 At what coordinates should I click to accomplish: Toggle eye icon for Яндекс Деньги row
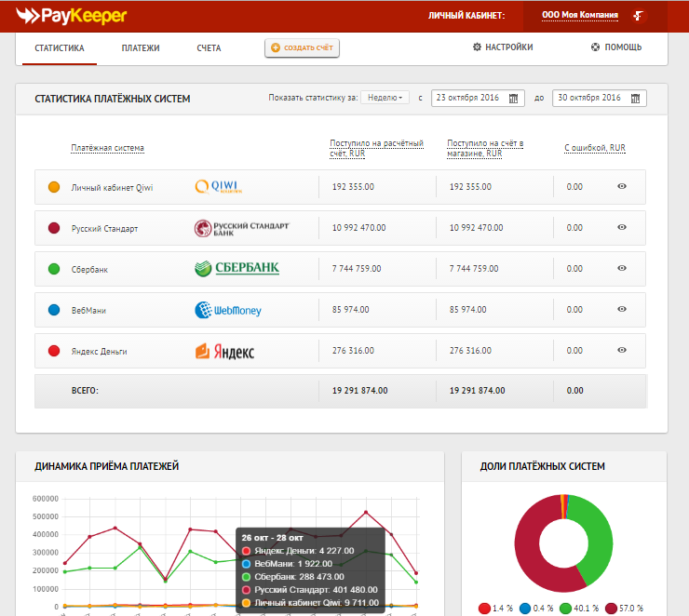pyautogui.click(x=622, y=351)
